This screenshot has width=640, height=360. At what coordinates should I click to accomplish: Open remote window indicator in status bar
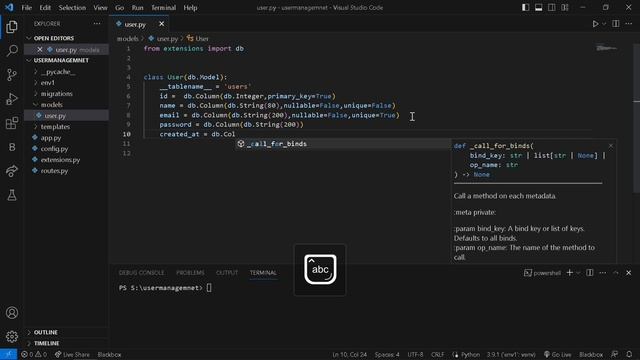pos(8,355)
